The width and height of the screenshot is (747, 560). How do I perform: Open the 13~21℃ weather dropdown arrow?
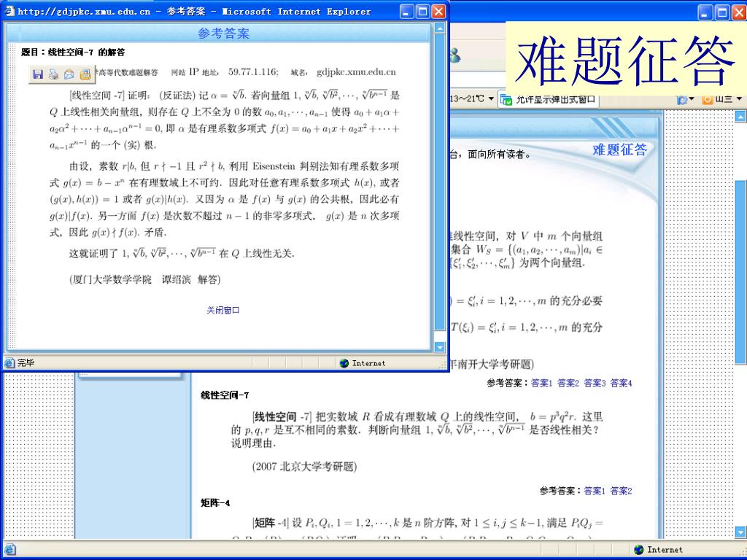491,99
